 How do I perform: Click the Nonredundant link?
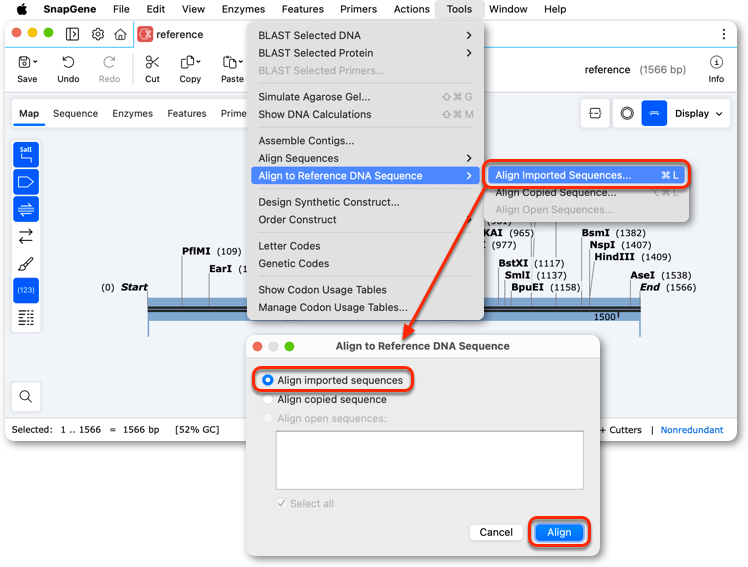[x=692, y=430]
